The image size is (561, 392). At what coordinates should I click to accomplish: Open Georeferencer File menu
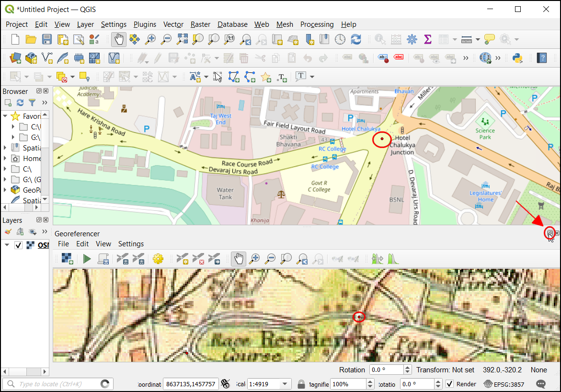point(63,244)
